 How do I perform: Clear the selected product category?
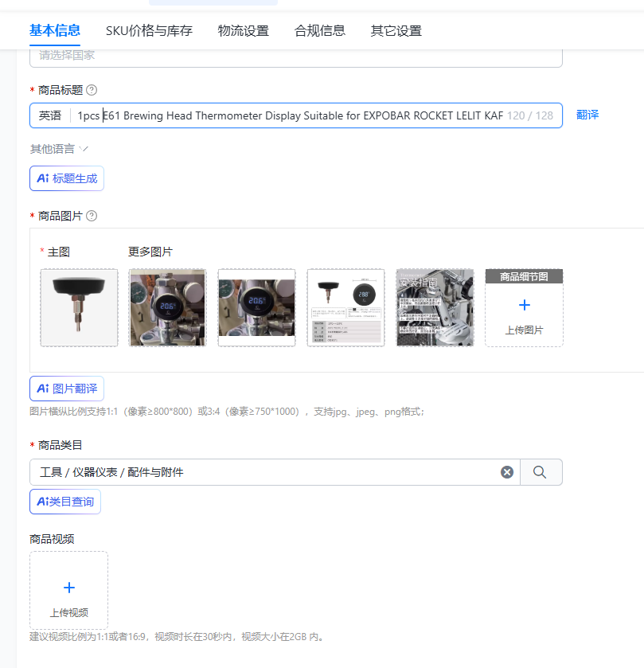[507, 472]
